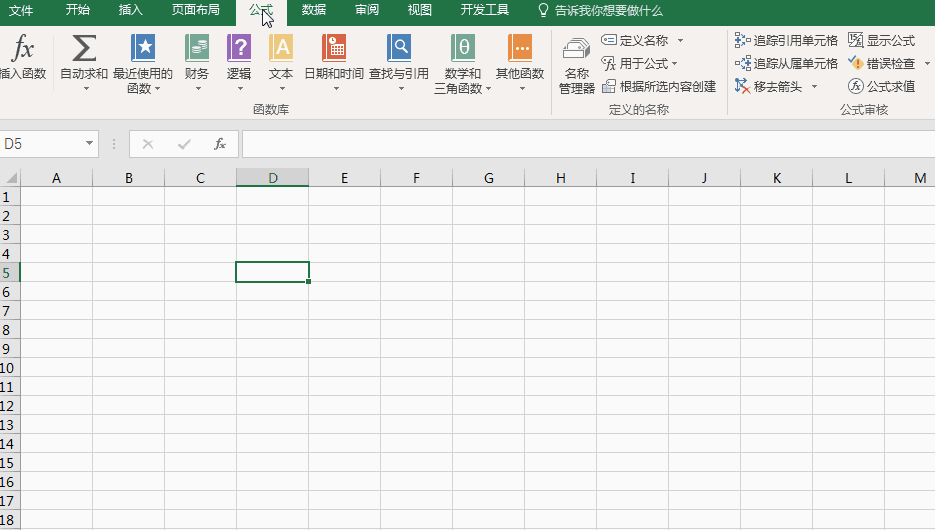
Task: Switch to the Developer (开发工具) tab
Action: coord(485,10)
